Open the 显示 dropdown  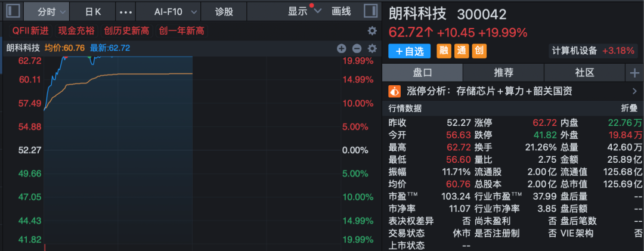[x=304, y=11]
